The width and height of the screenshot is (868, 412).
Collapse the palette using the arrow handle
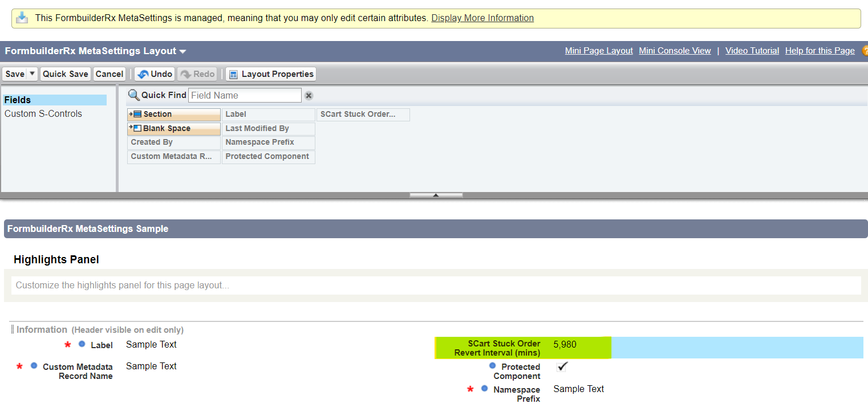(436, 195)
